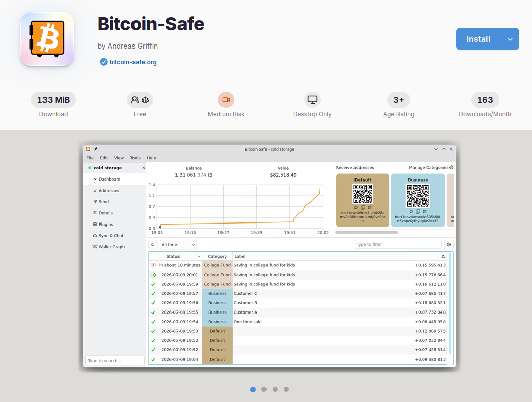
Task: Click the confirming status icon for 20:01 row
Action: click(x=153, y=275)
